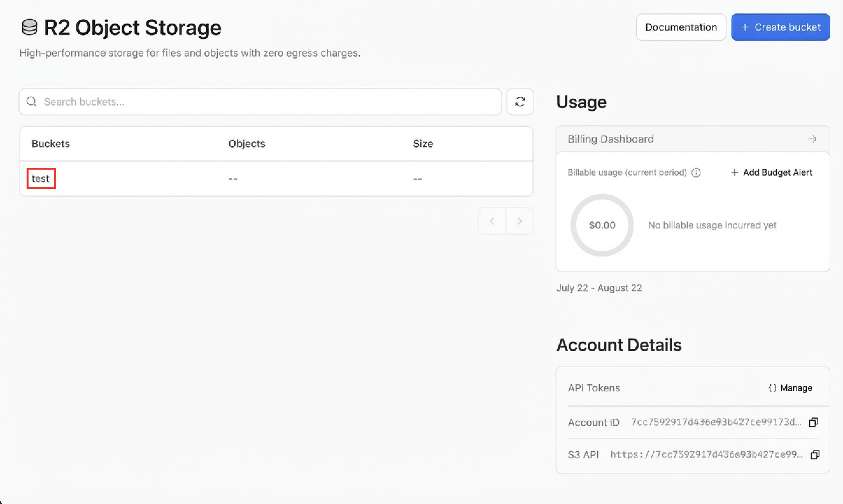Click the Objects column header
The height and width of the screenshot is (504, 843).
click(x=247, y=144)
